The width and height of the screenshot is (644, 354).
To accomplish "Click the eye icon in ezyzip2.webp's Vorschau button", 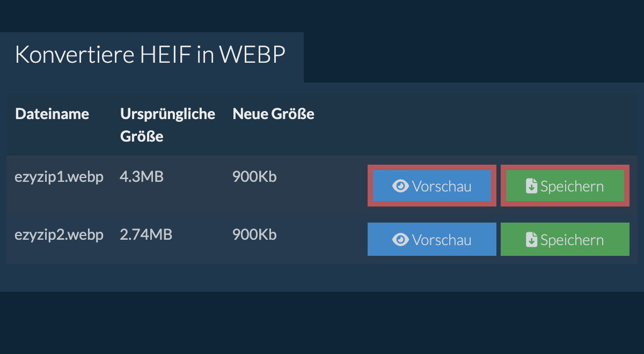I will click(x=400, y=240).
